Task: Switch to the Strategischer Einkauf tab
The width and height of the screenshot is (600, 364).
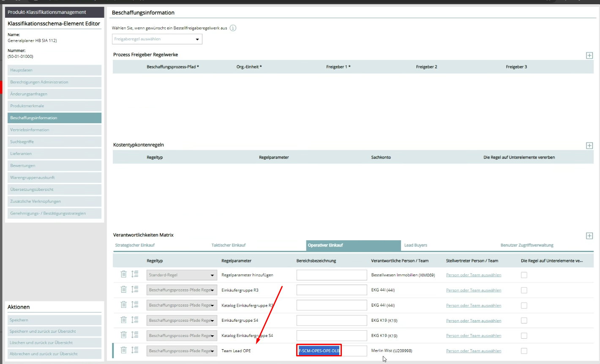Action: 135,245
